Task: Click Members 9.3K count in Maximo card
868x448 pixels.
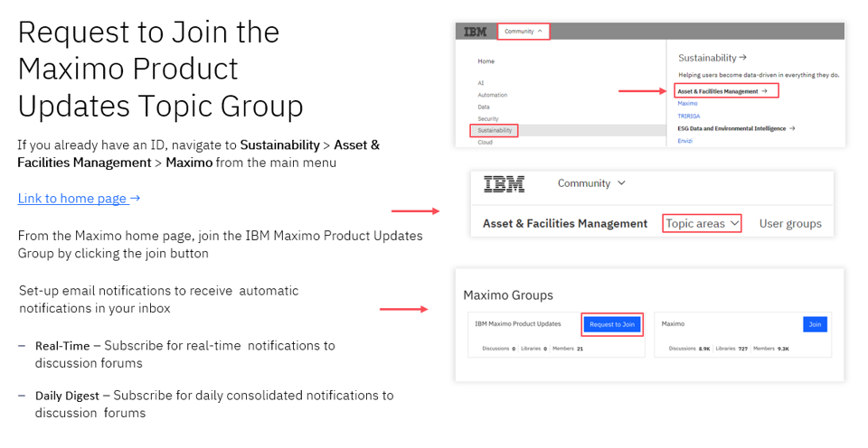Action: (771, 349)
